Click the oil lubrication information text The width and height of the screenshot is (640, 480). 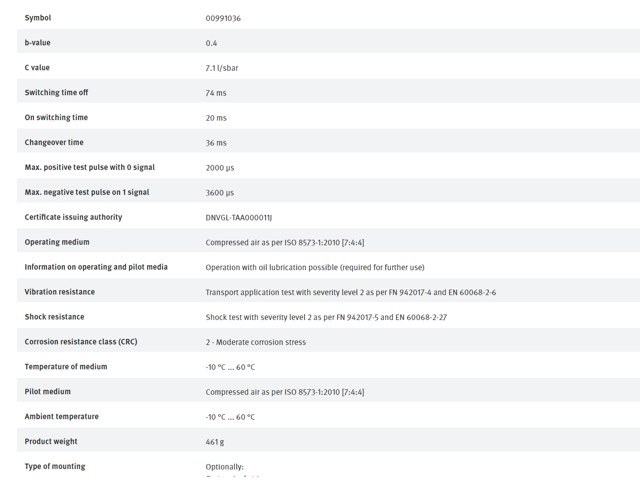click(315, 267)
